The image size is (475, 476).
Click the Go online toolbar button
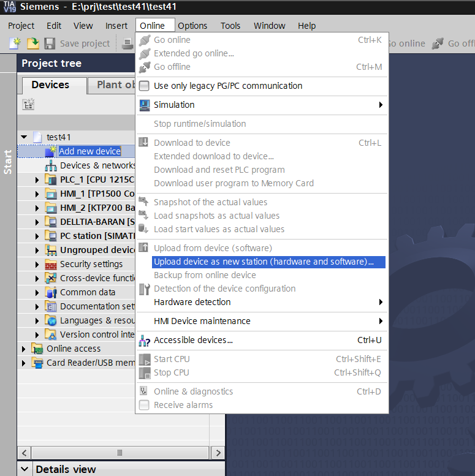coord(407,43)
